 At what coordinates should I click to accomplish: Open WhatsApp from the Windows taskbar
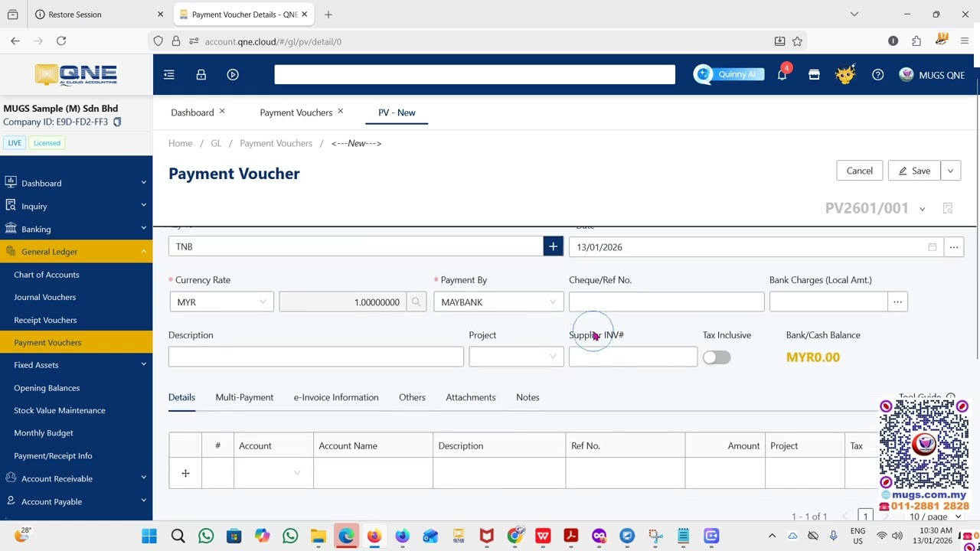[x=206, y=536]
